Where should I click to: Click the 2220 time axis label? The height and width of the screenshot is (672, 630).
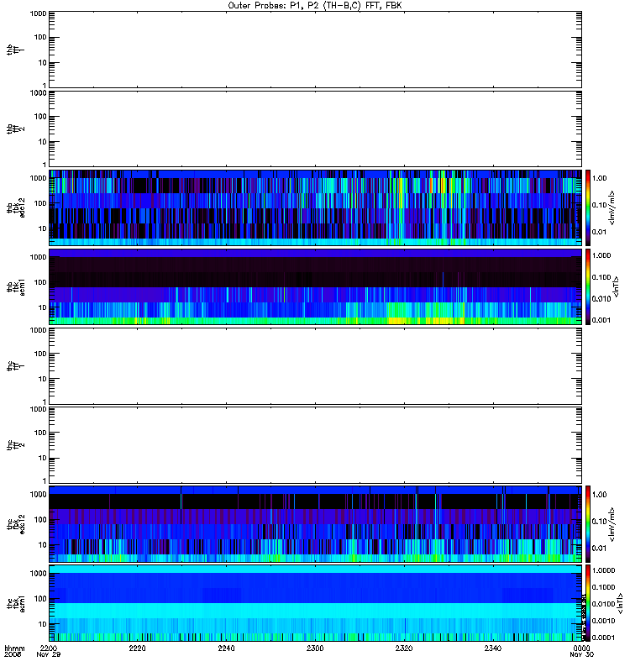pos(137,648)
